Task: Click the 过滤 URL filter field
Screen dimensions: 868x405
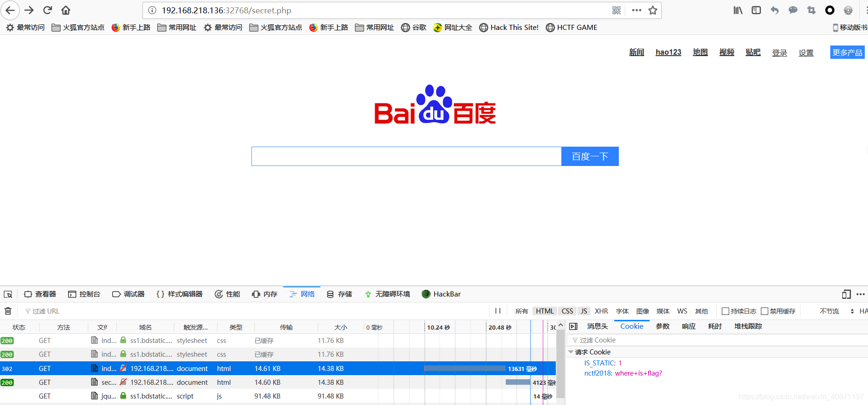Action: pos(255,311)
